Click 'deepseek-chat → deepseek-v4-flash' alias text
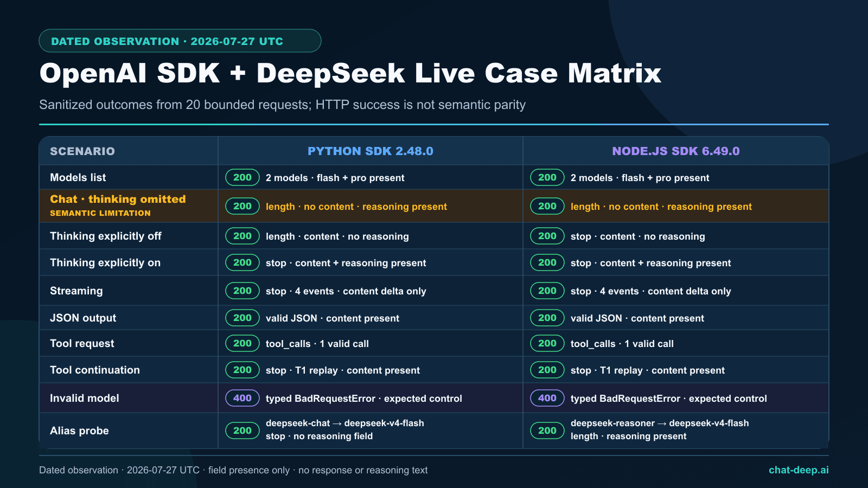This screenshot has height=488, width=868. pyautogui.click(x=345, y=423)
